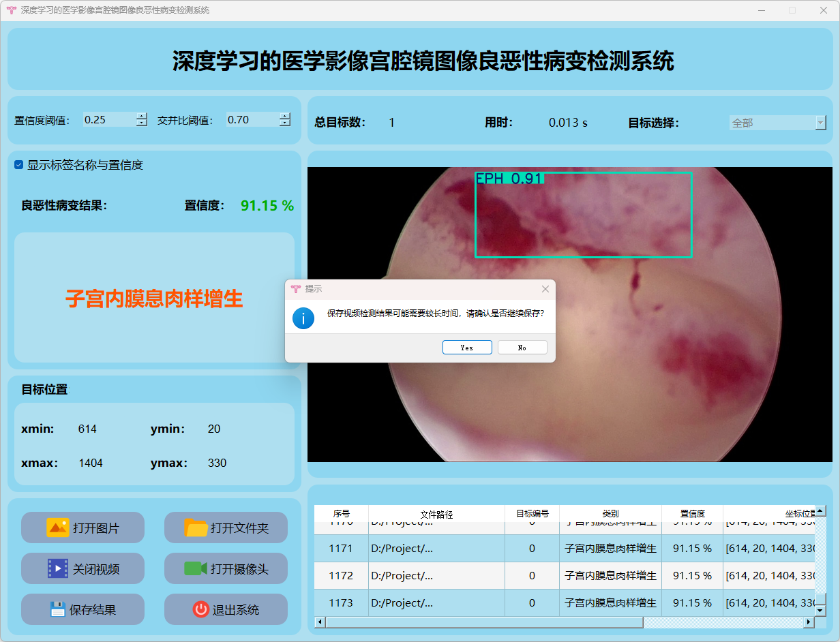Click the floppy disk icon on 保存结果
Screen dimensions: 840x642
[57, 609]
